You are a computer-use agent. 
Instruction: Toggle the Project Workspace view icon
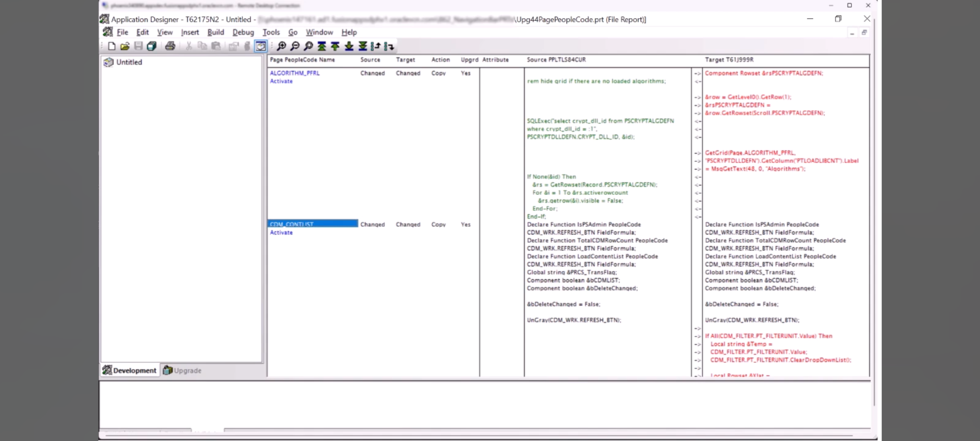[261, 46]
